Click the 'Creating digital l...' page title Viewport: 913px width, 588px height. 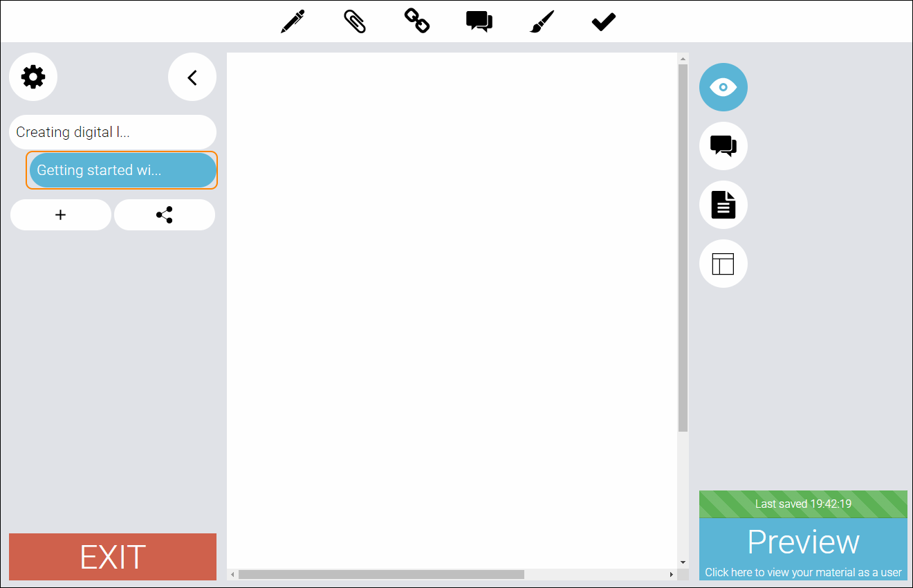click(113, 132)
